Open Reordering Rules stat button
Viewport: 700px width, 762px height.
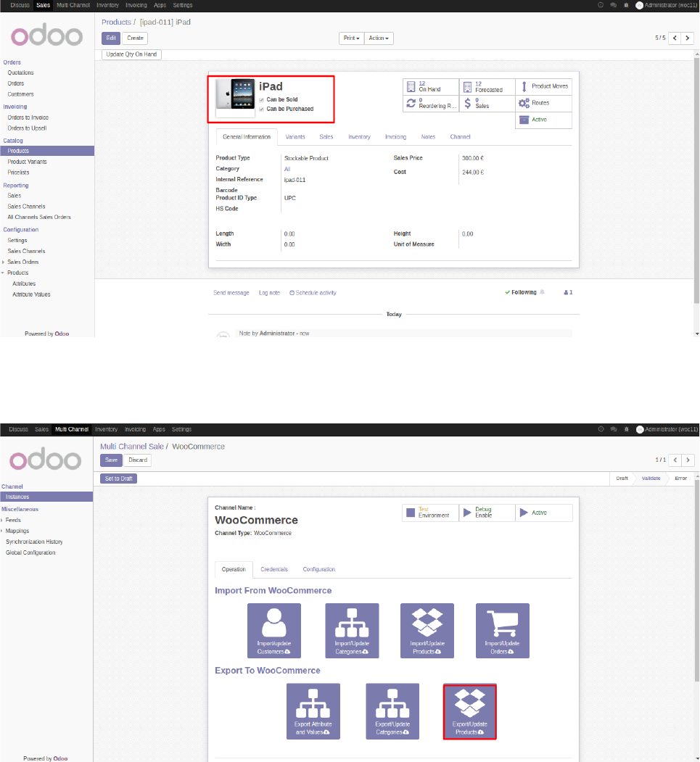tap(431, 104)
